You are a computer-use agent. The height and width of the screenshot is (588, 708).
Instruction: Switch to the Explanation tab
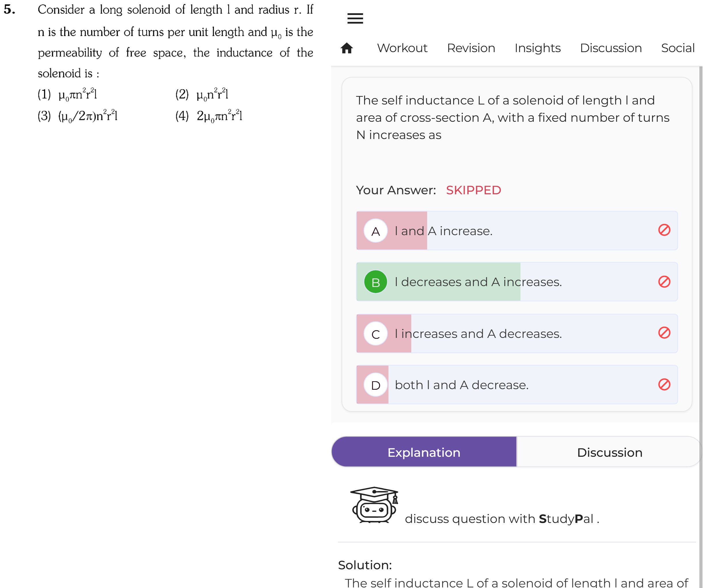(424, 452)
